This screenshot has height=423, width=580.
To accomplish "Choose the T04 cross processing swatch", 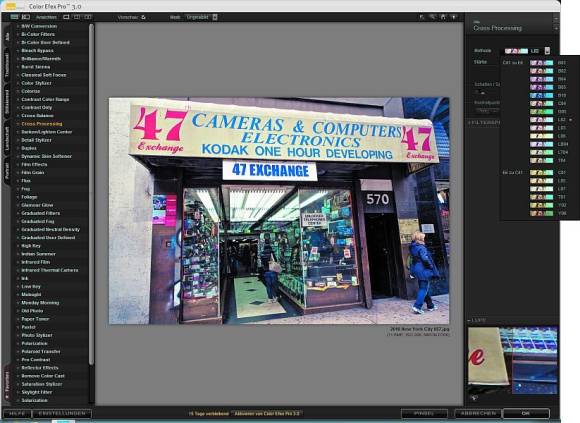I will click(542, 160).
